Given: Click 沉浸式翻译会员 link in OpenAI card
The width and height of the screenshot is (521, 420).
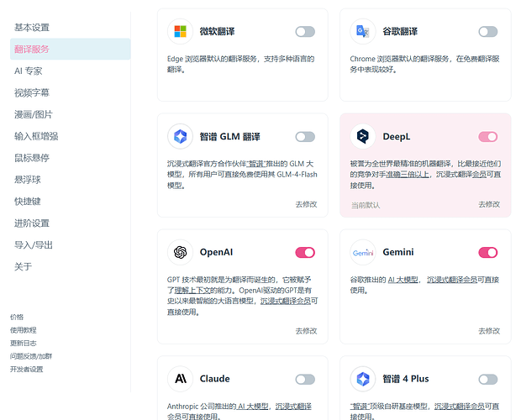Looking at the screenshot, I should point(286,301).
